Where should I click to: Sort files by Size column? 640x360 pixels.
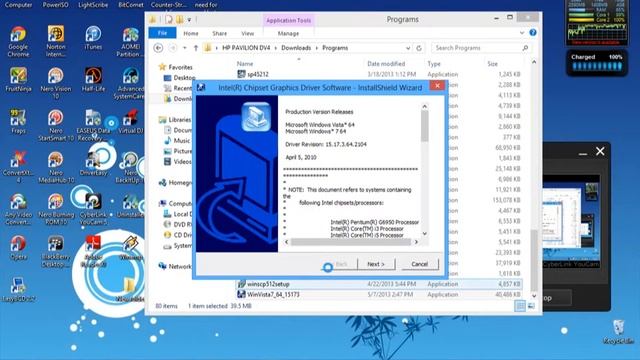[492, 64]
